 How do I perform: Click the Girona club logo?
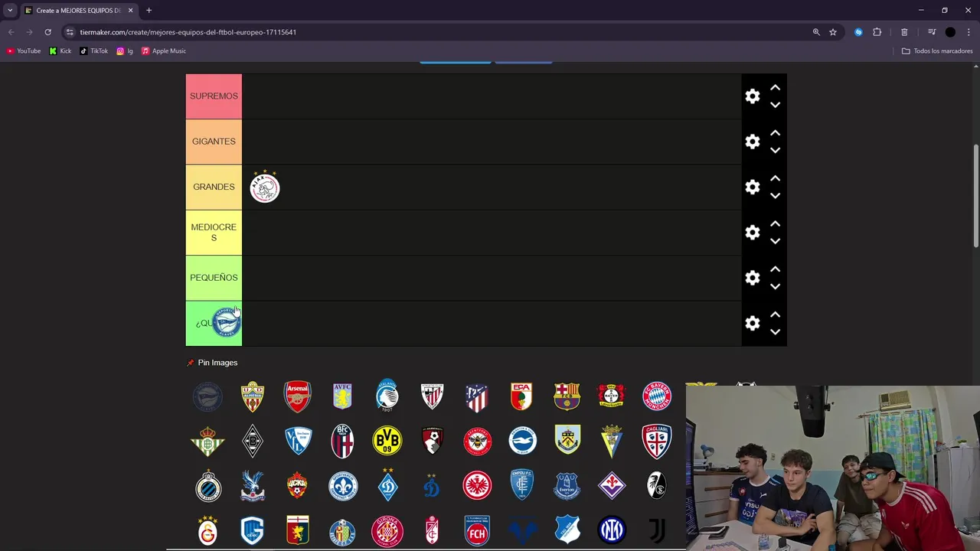coord(387,530)
